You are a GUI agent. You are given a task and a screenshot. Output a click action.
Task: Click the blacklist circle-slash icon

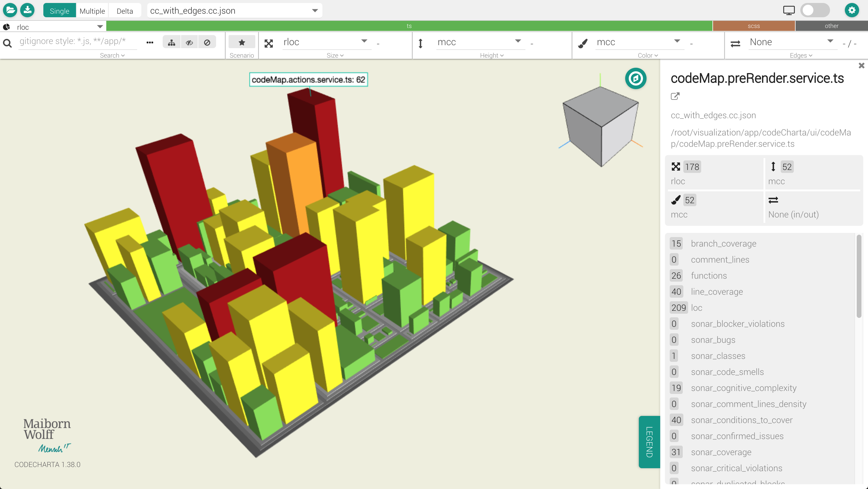point(207,42)
